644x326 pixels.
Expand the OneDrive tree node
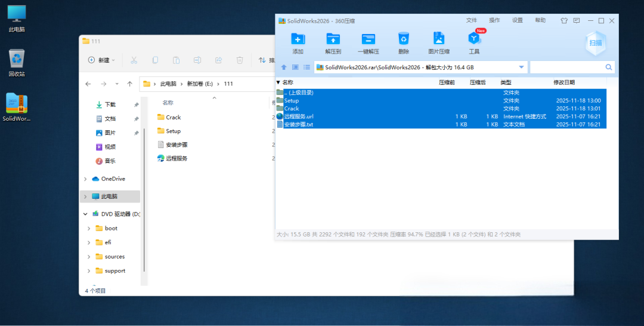85,179
